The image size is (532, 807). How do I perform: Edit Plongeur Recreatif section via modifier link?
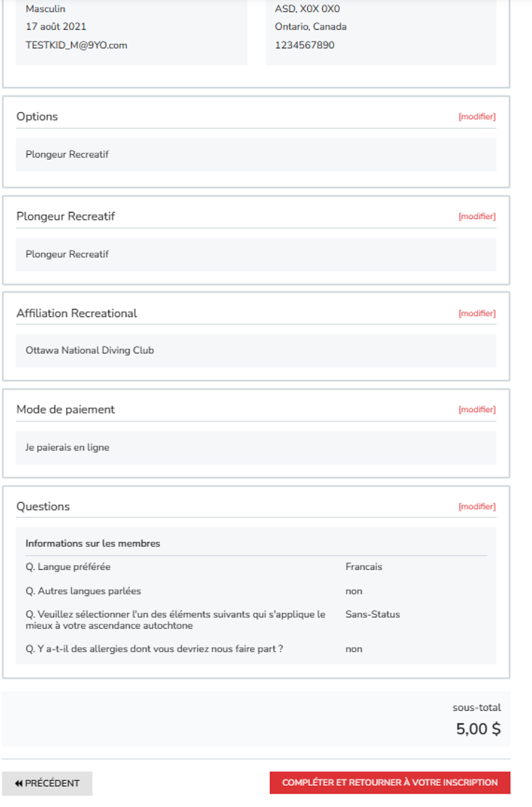point(477,216)
